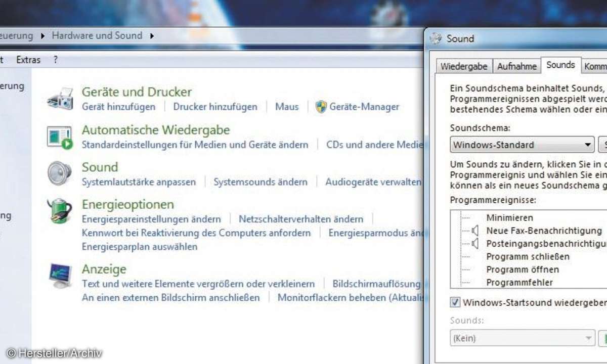Select Minimieren in Programmereignisse list
Screen dimensions: 607x364
509,218
